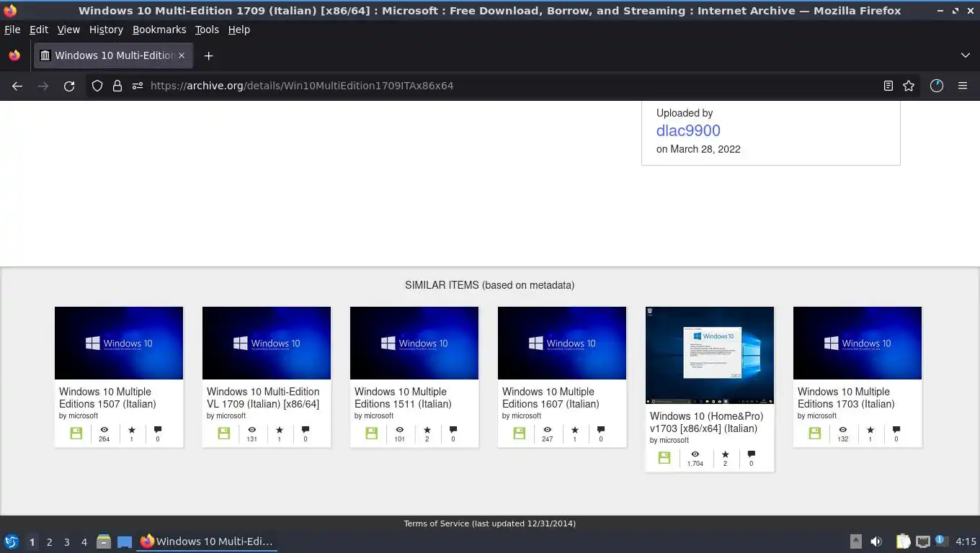Open Windows 10 Multi-Edition VL 1709 title link
This screenshot has width=980, height=553.
(263, 397)
